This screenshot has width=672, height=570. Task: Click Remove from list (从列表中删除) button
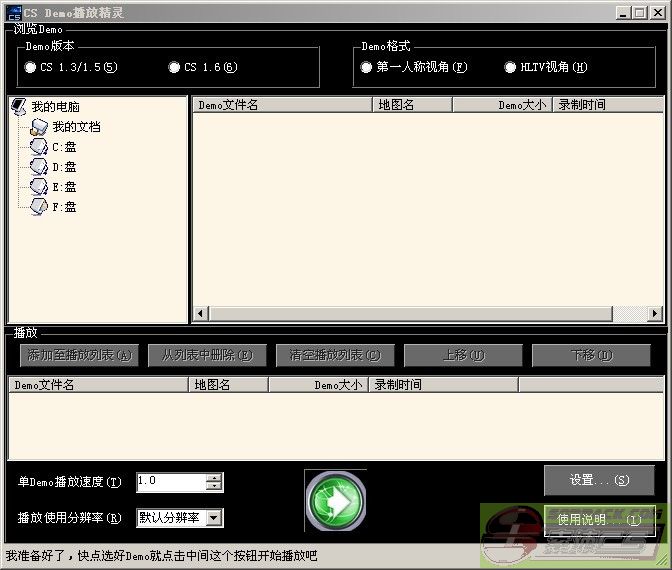click(207, 355)
